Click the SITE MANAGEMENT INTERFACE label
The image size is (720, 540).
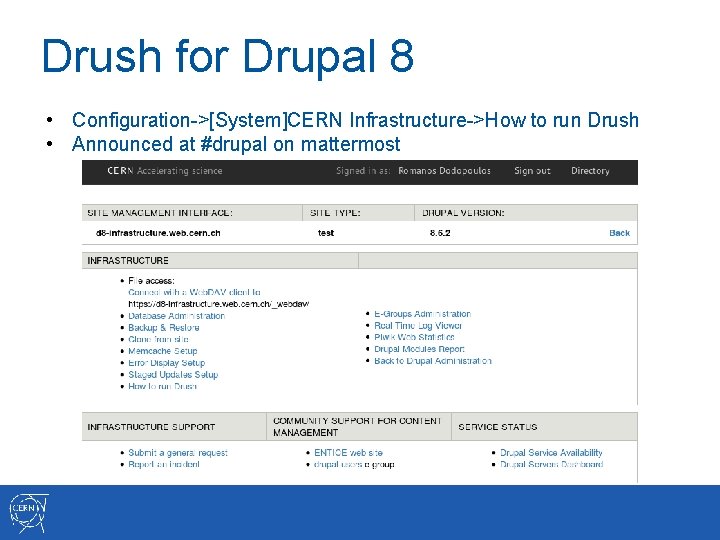(x=160, y=213)
